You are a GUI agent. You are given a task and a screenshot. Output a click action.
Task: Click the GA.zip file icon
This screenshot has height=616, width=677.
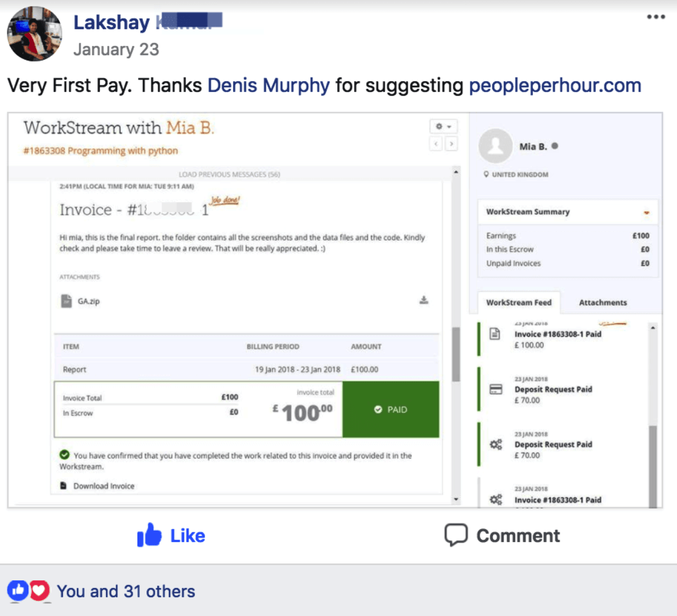(66, 301)
